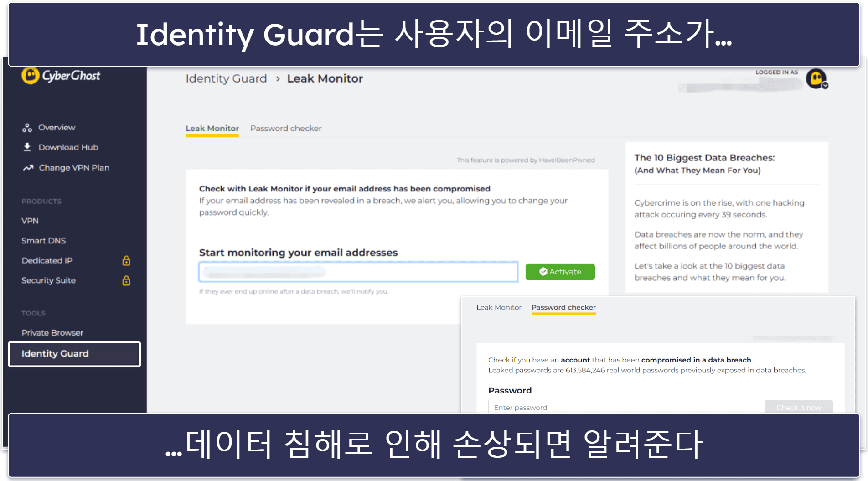The width and height of the screenshot is (868, 481).
Task: Click the LOGGED IN AS label
Action: coord(776,72)
